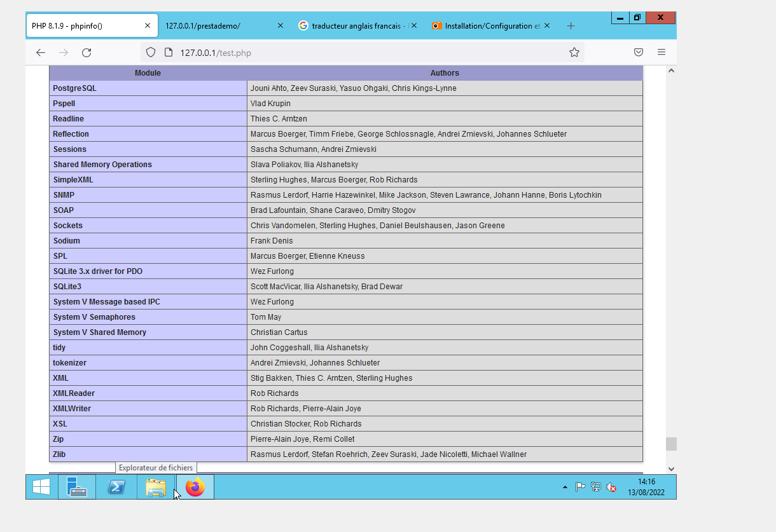This screenshot has height=532, width=776.
Task: Click the SimpleXML module cell
Action: [148, 180]
